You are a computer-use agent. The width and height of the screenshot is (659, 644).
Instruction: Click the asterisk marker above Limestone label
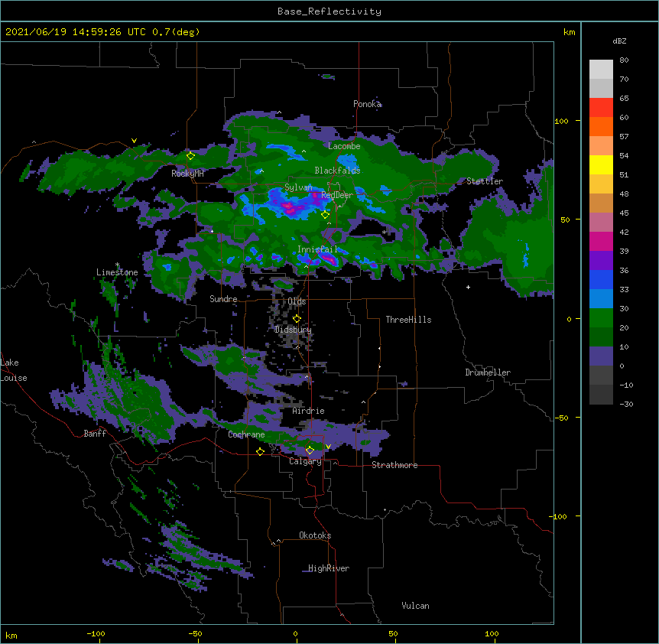point(118,265)
